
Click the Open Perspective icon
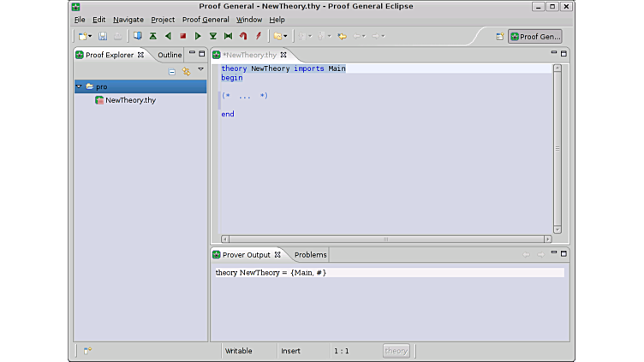(499, 36)
